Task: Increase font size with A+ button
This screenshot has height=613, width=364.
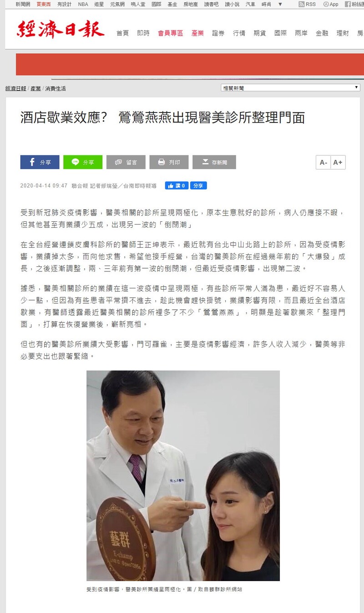Action: click(x=338, y=163)
